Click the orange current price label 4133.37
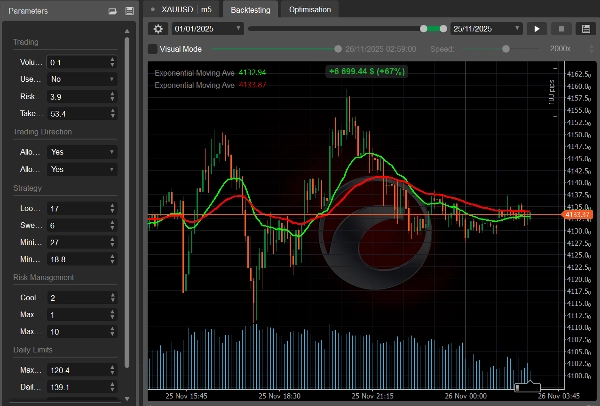This screenshot has height=406, width=600. click(x=577, y=215)
